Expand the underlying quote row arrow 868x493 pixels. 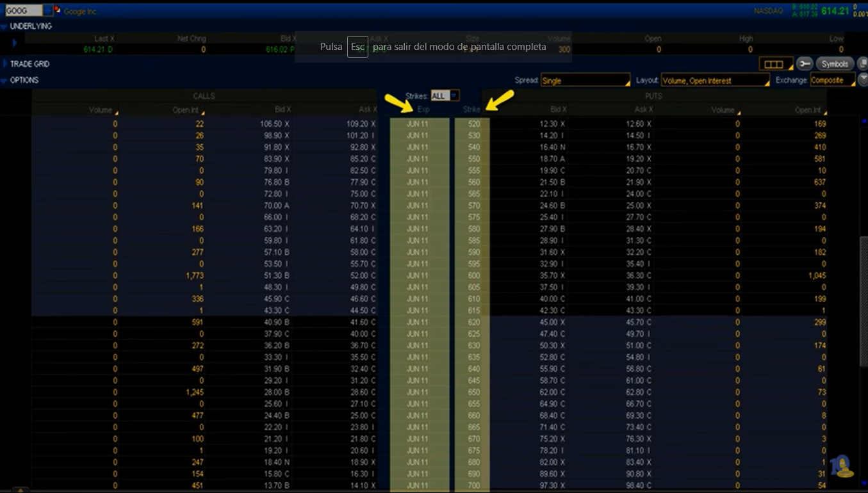15,44
